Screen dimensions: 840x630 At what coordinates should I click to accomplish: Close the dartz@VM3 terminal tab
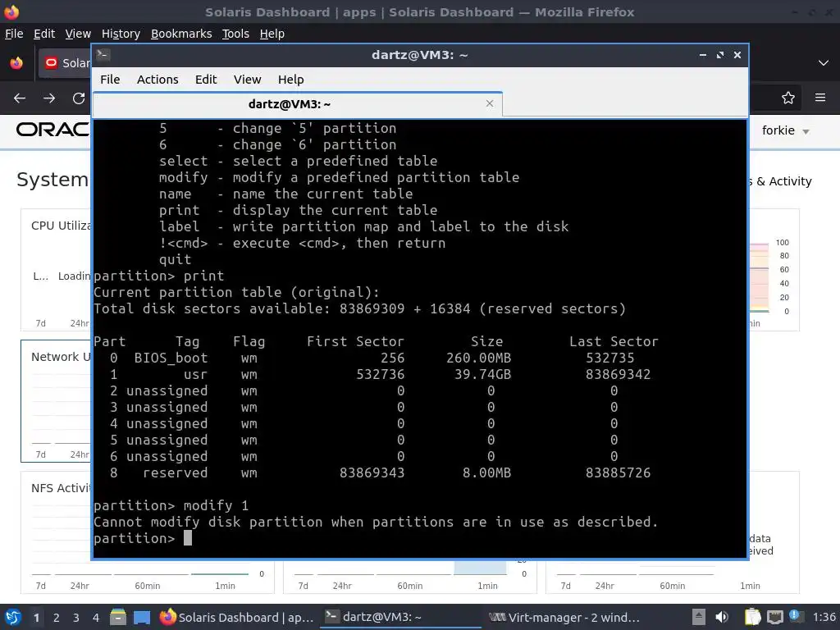[489, 103]
